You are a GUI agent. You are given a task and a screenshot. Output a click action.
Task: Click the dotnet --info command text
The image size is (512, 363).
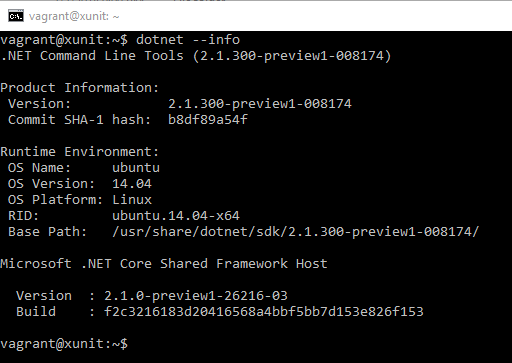pyautogui.click(x=188, y=40)
